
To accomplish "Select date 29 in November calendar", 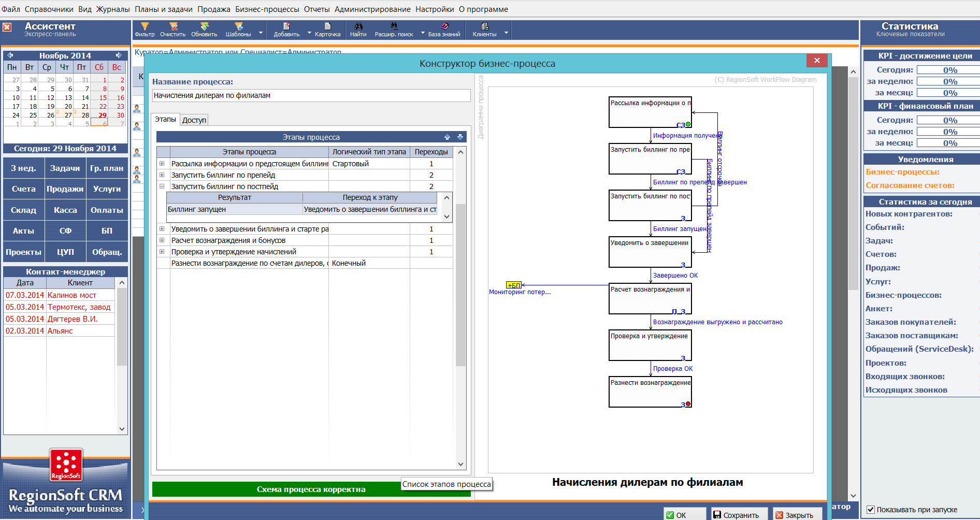I will pyautogui.click(x=103, y=115).
